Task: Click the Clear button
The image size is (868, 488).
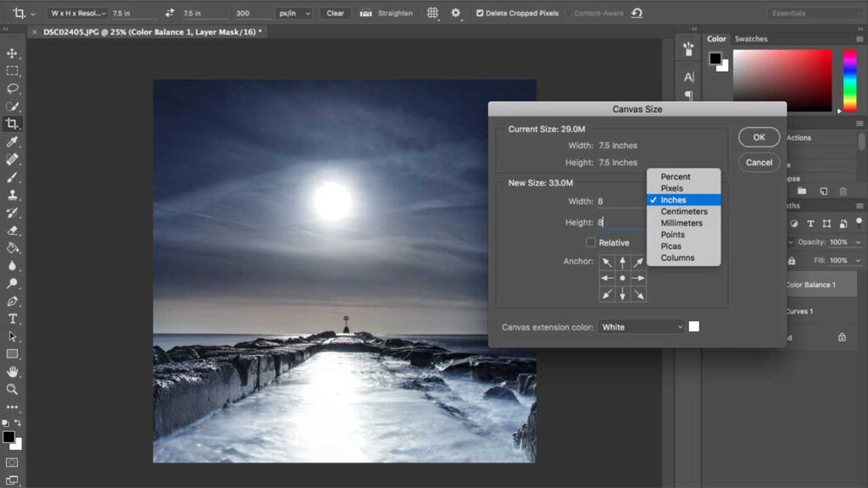Action: pyautogui.click(x=335, y=13)
